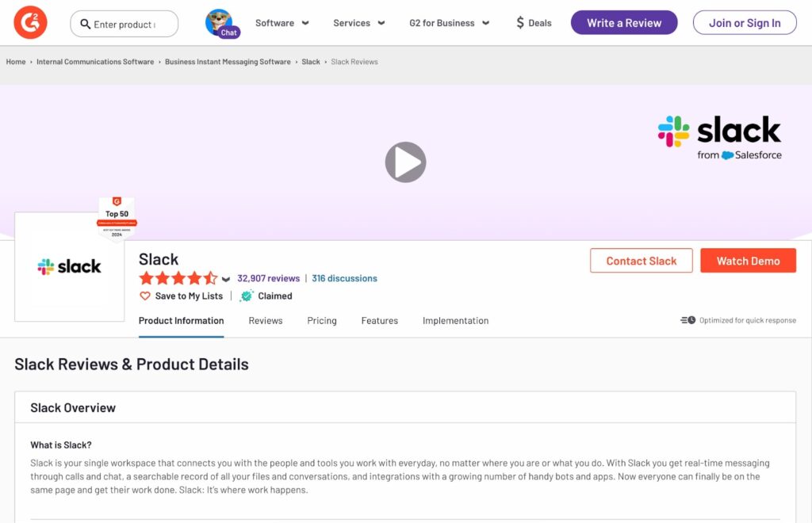Open the Chat mascot icon
This screenshot has width=812, height=523.
pyautogui.click(x=221, y=23)
